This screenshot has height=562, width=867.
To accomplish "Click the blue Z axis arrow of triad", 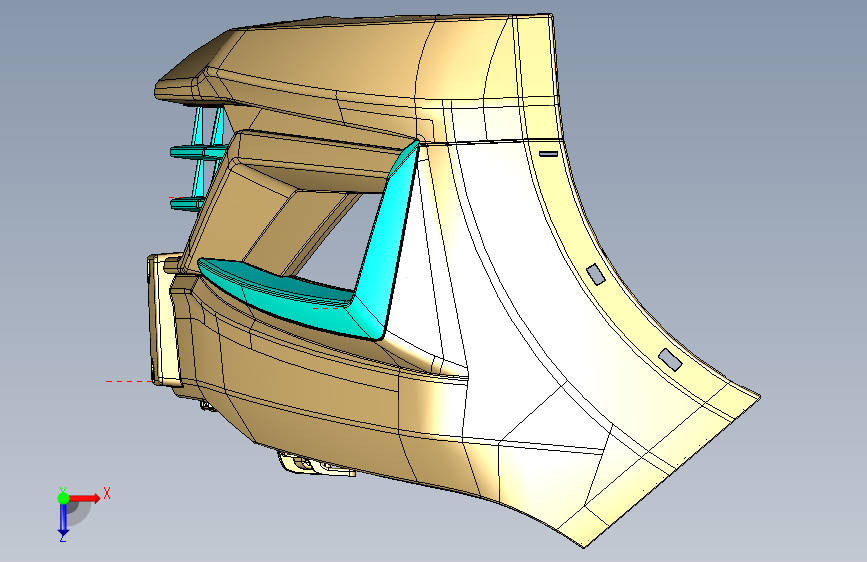I will click(63, 519).
